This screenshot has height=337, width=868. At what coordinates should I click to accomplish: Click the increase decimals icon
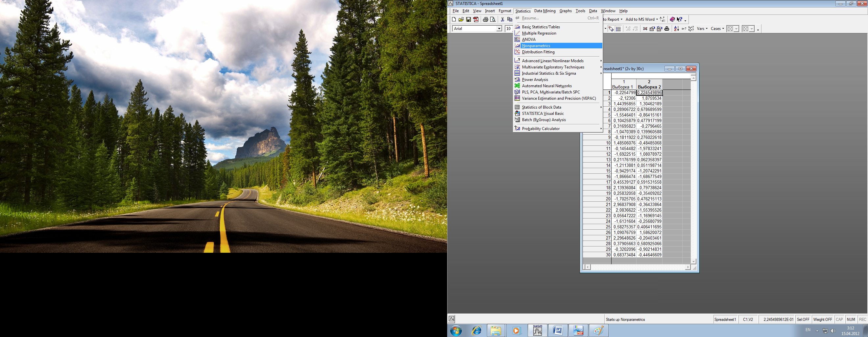point(628,29)
